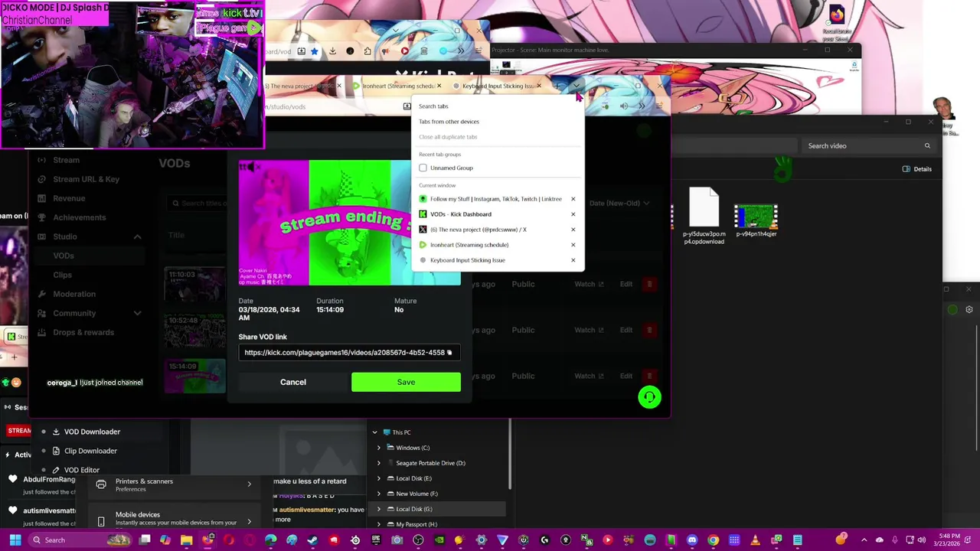Click the speaker icon in browser toolbar
This screenshot has width=980, height=551.
624,106
